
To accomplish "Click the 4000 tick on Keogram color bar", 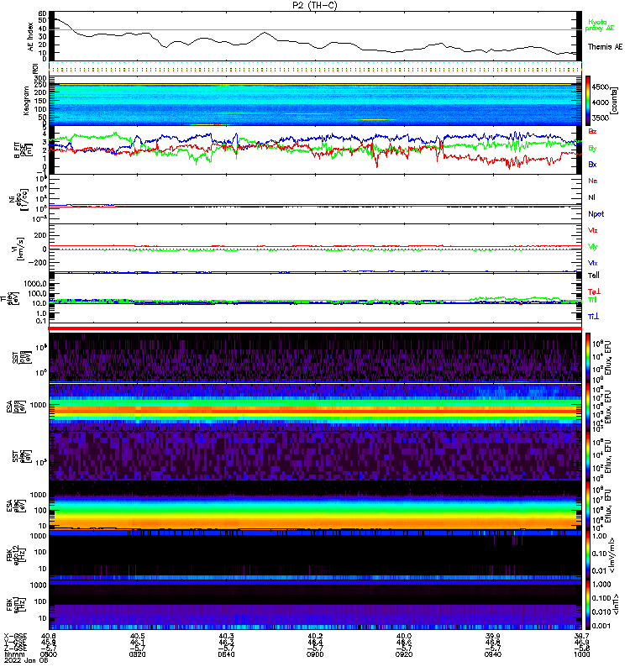I will click(601, 102).
